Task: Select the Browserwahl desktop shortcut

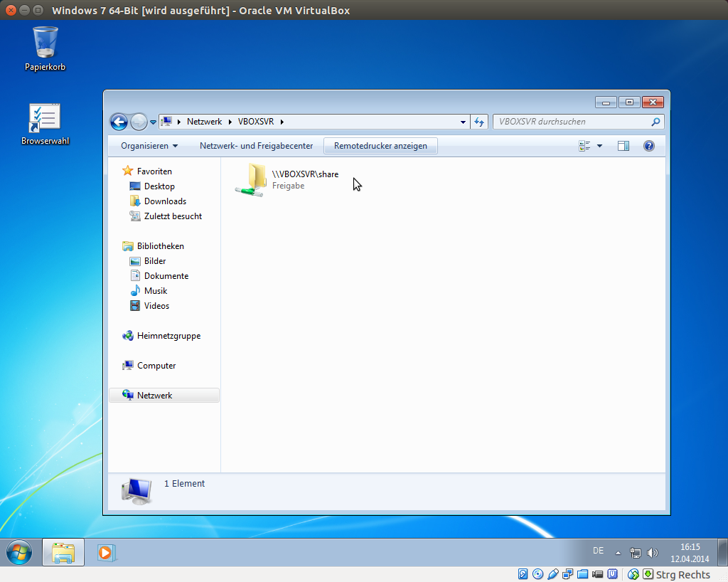Action: (x=45, y=124)
